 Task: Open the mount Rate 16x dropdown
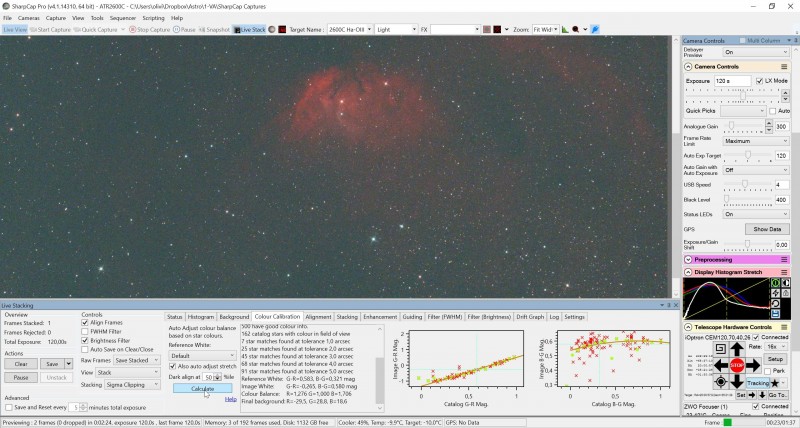point(776,346)
